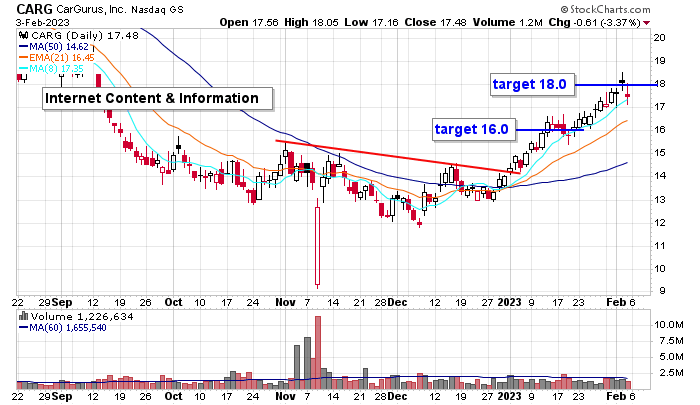Screen dimensions: 700x405
Task: Click the target 16.0 annotation label
Action: 474,129
